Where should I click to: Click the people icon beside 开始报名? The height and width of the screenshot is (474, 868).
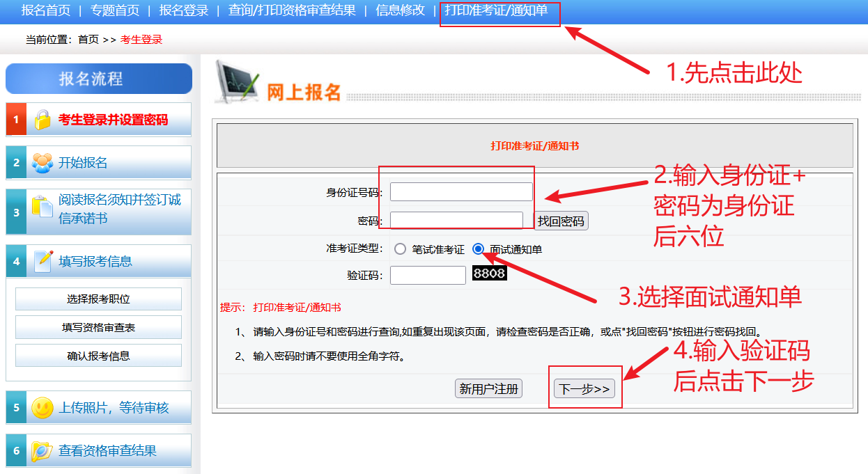(x=42, y=162)
